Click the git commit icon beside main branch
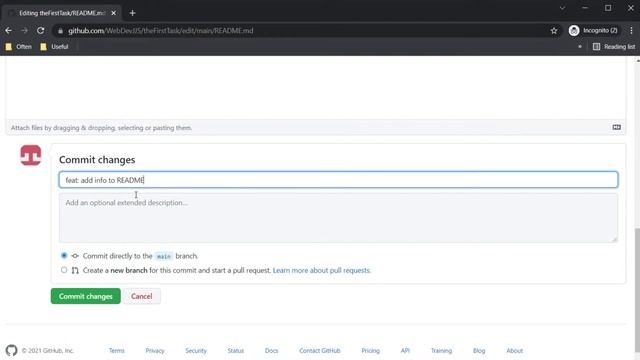640x360 pixels. pyautogui.click(x=75, y=256)
